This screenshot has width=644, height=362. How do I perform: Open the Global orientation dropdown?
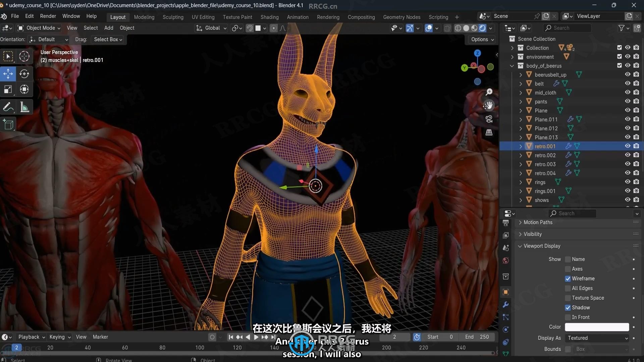212,28
